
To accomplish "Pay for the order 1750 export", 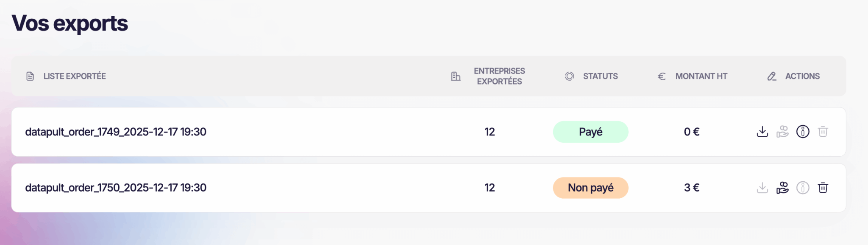I will 782,188.
